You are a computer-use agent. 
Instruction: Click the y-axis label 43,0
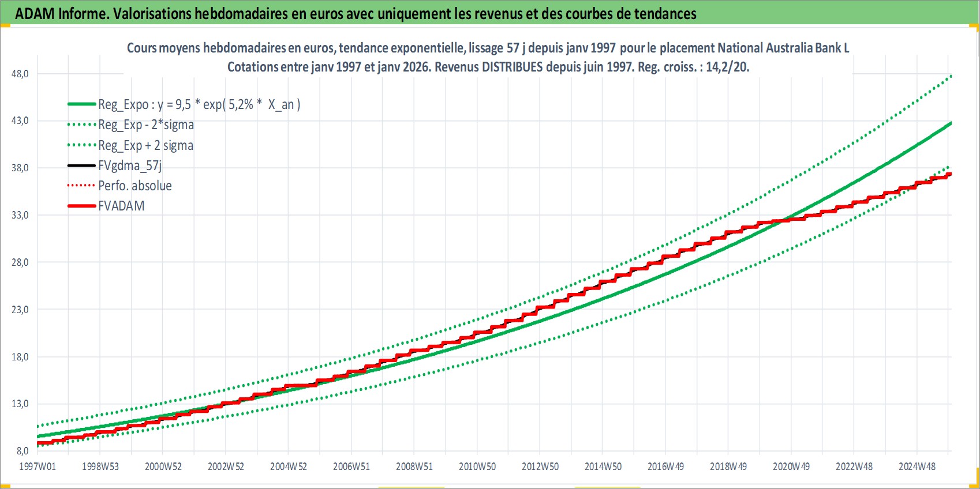(20, 121)
